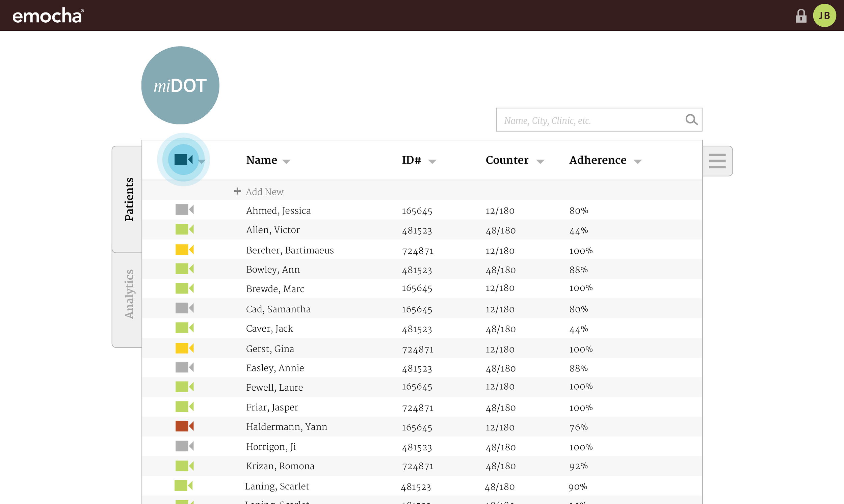Click counter 12/180 for Cad, Samantha
Viewport: 844px width, 504px height.
(x=500, y=309)
